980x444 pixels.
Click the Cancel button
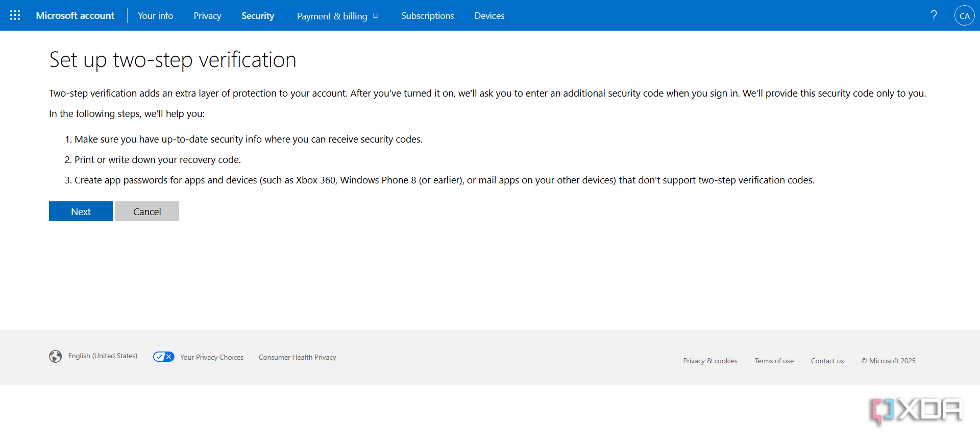pyautogui.click(x=147, y=212)
